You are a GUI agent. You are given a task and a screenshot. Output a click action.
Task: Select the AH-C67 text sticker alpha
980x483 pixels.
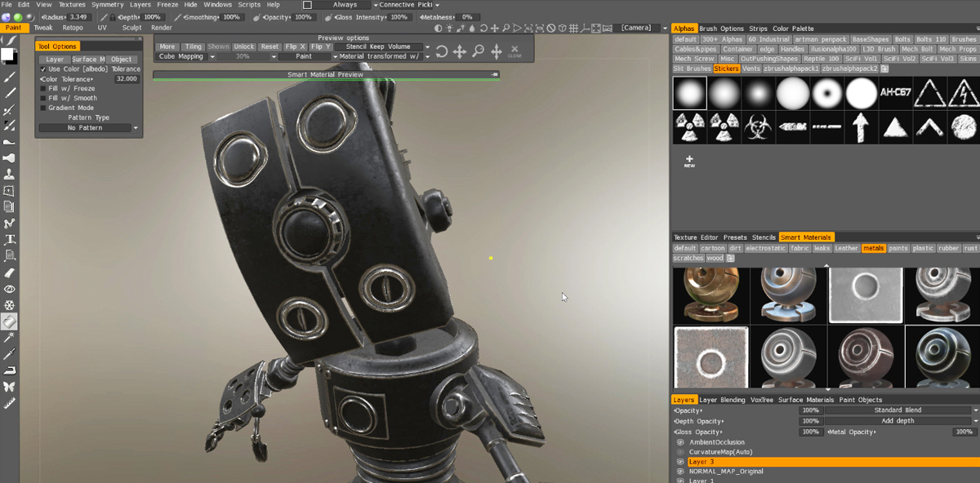[895, 93]
